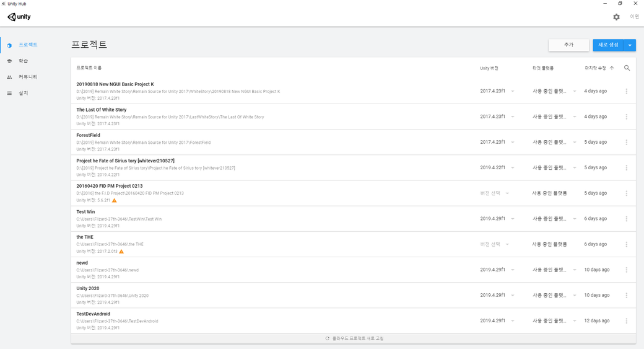Viewport: 644px width, 349px height.
Task: Open three-dot menu for Test Win project
Action: 627,219
